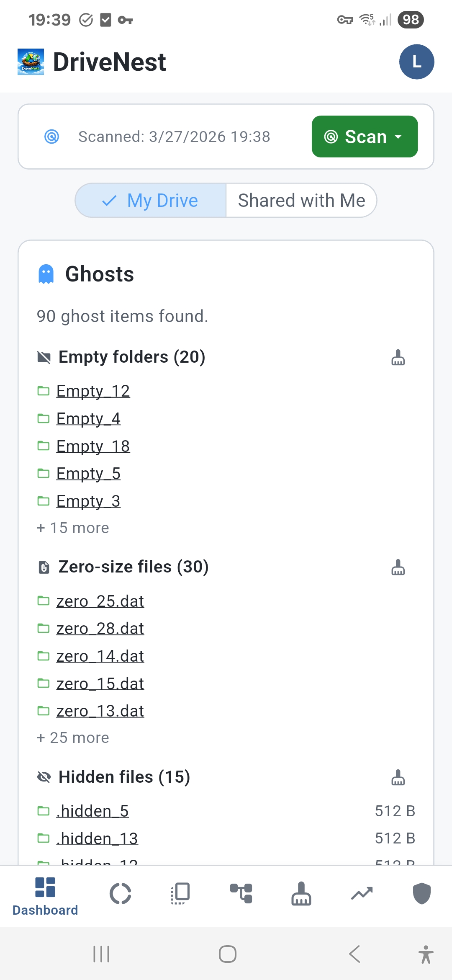Open the security shield icon in bottom nav
Viewport: 452px width, 980px height.
pyautogui.click(x=421, y=894)
